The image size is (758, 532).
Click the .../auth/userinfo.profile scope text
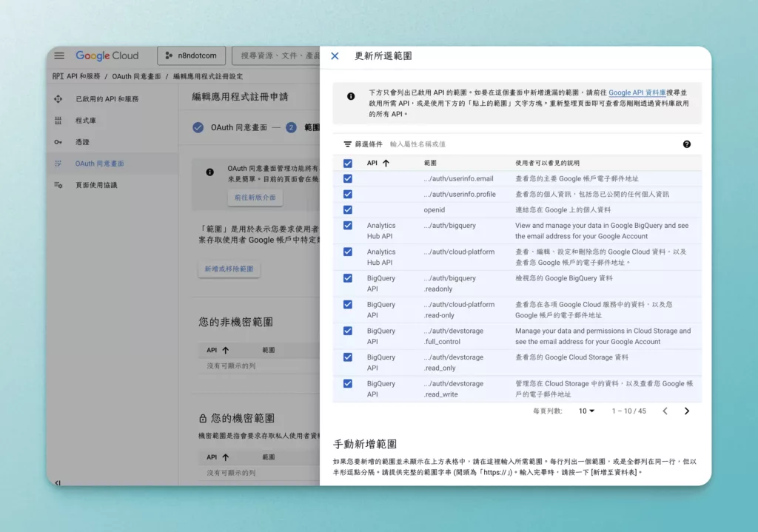pos(460,195)
